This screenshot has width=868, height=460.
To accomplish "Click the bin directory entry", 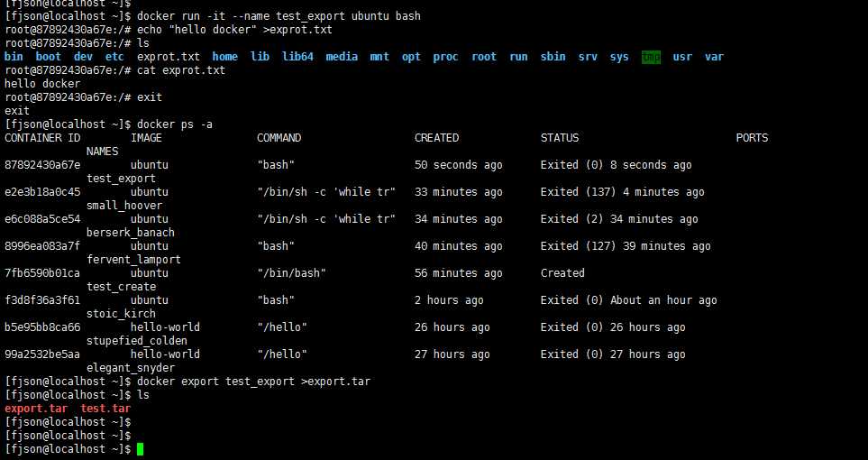I will click(x=14, y=57).
